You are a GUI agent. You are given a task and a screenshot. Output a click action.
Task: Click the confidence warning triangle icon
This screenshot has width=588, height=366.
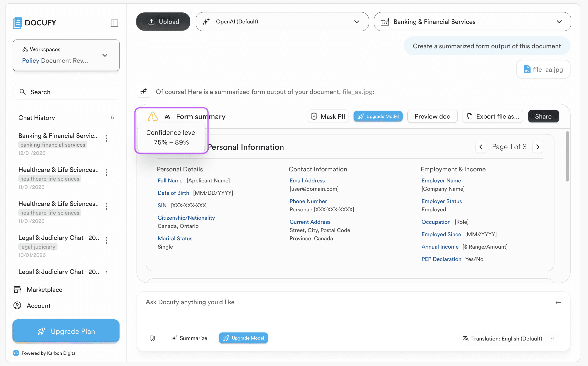pyautogui.click(x=153, y=116)
